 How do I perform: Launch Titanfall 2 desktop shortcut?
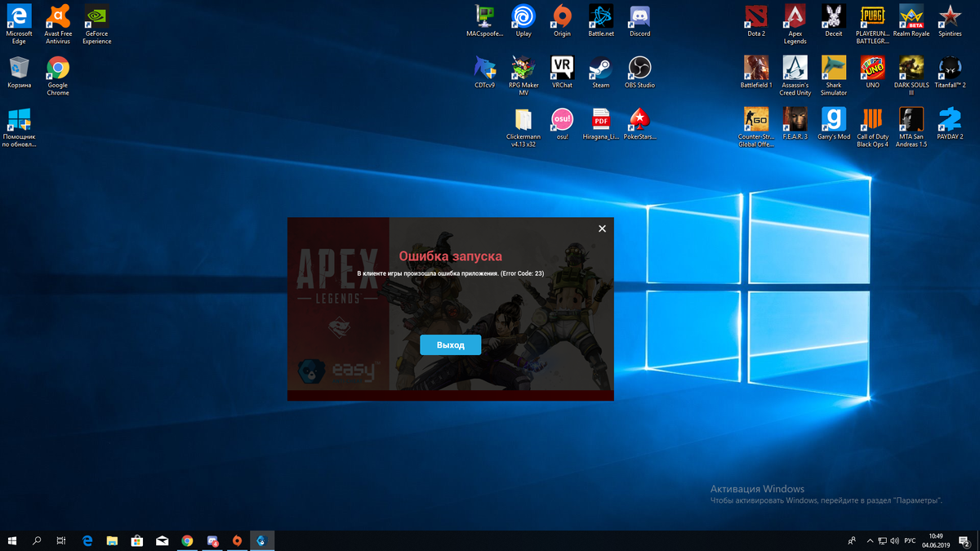pyautogui.click(x=950, y=72)
